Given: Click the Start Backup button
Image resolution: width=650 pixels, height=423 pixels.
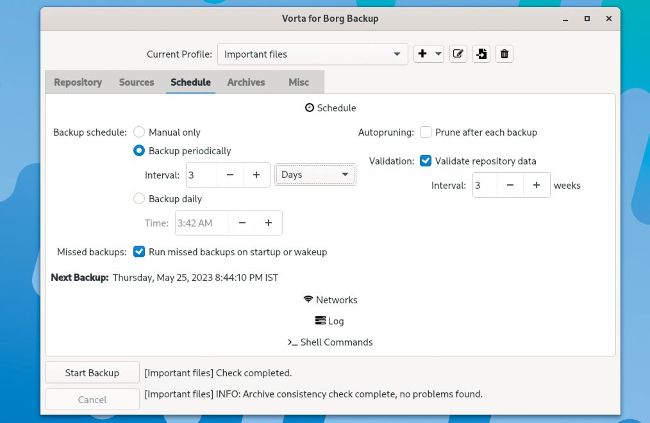Looking at the screenshot, I should tap(92, 373).
